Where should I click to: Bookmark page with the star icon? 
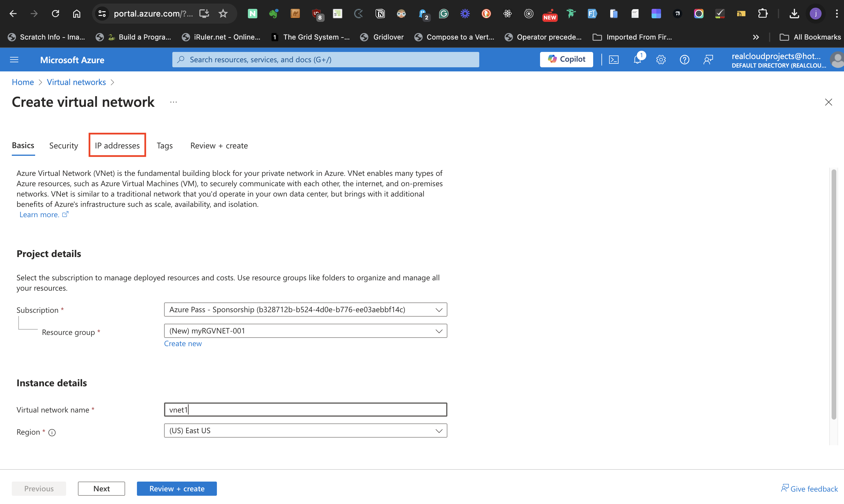pos(223,14)
